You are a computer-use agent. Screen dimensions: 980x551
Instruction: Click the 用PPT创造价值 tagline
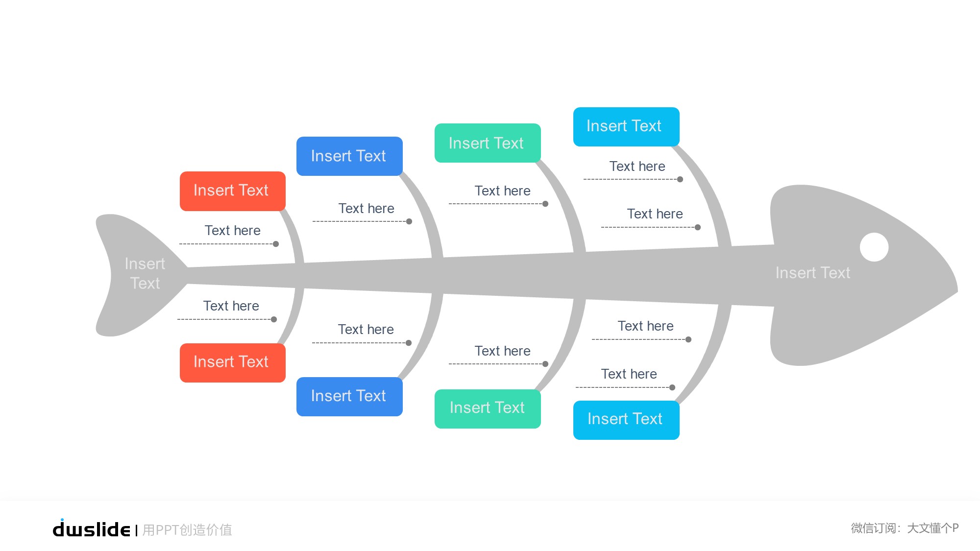click(x=187, y=530)
